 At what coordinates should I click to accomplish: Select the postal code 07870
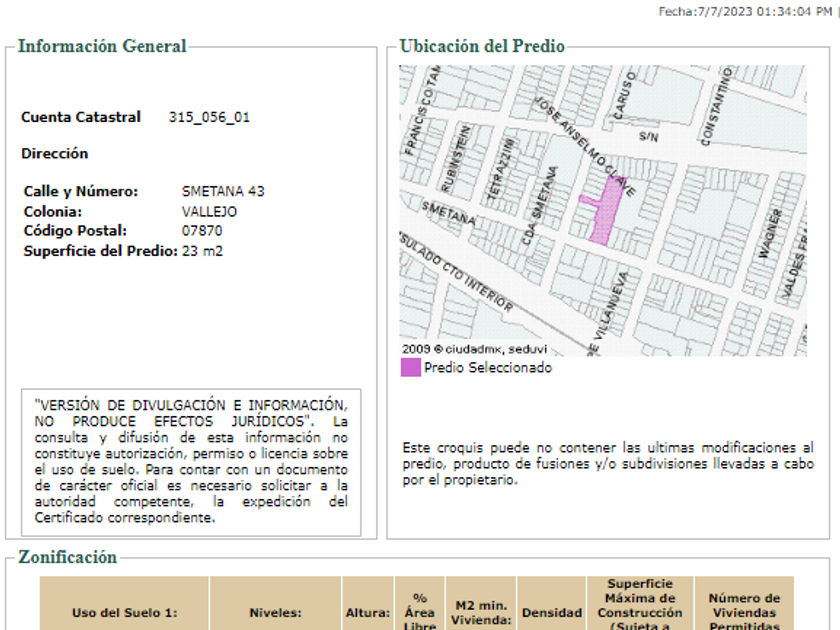point(202,231)
